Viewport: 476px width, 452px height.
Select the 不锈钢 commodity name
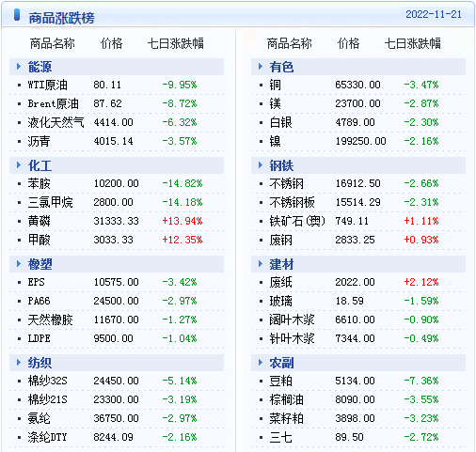click(x=286, y=183)
